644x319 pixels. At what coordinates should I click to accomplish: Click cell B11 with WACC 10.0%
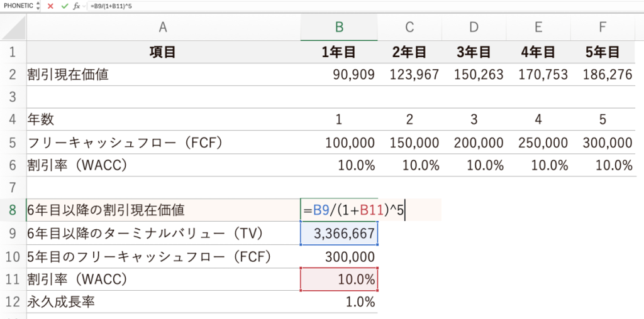click(340, 279)
